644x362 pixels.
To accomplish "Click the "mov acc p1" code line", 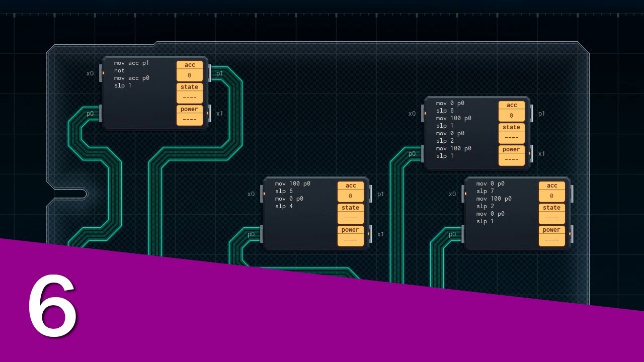I will point(132,63).
